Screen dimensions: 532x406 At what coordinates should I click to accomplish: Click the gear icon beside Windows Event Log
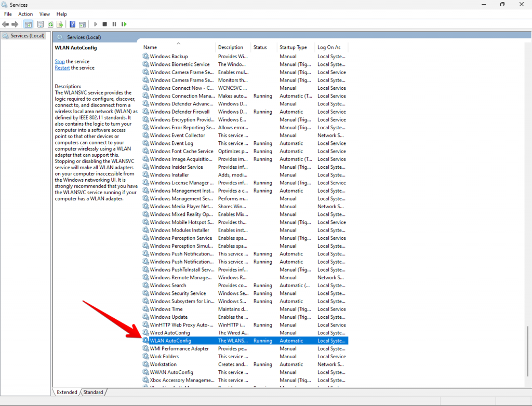pyautogui.click(x=145, y=143)
